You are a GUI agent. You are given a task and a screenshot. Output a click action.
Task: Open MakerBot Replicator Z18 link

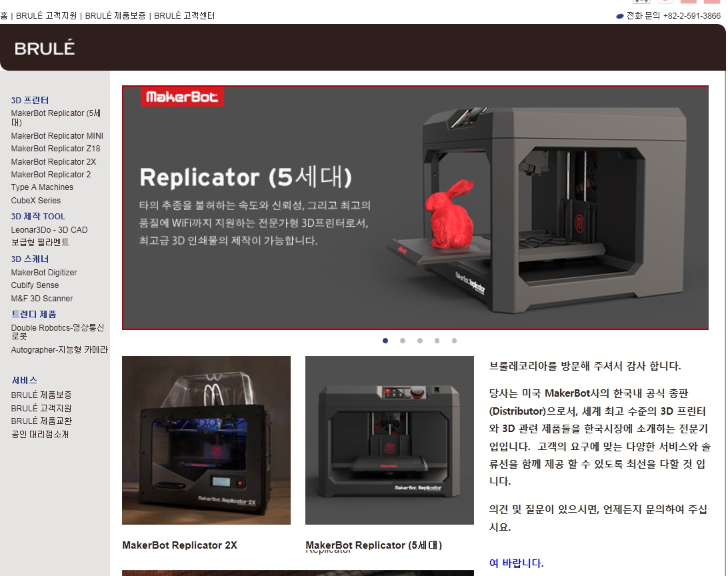[56, 149]
